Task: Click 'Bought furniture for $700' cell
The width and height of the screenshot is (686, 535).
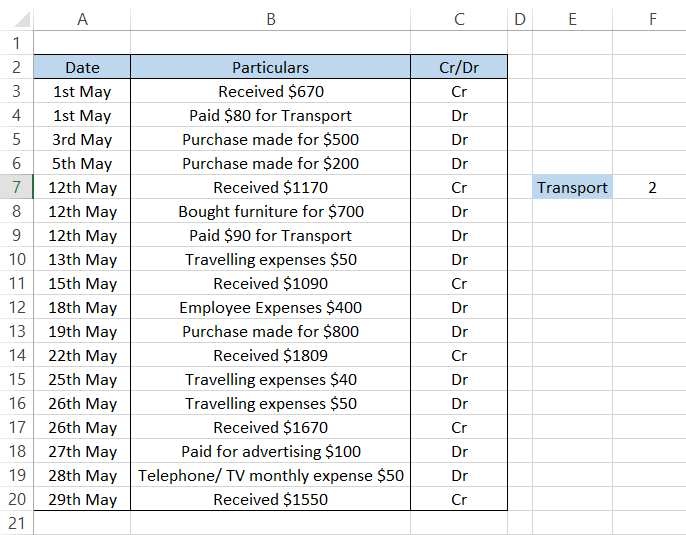Action: (270, 211)
